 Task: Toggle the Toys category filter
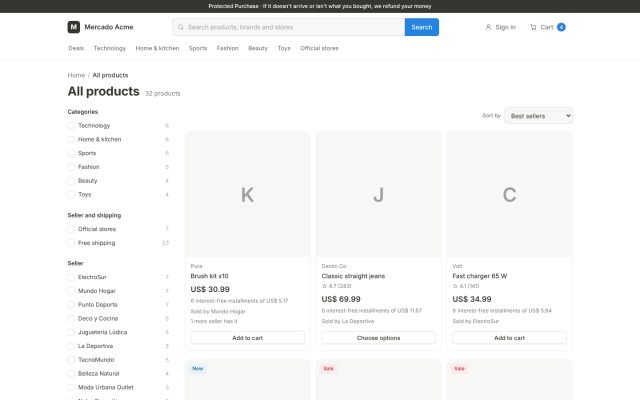pos(71,195)
